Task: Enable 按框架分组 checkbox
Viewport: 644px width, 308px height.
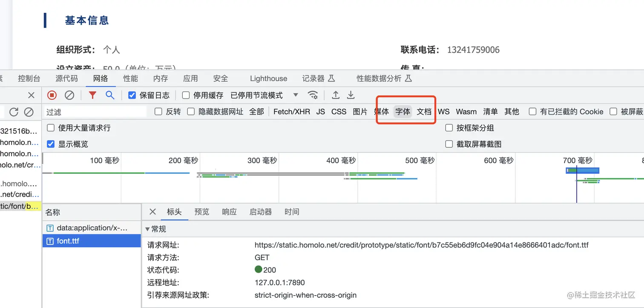Action: click(449, 128)
